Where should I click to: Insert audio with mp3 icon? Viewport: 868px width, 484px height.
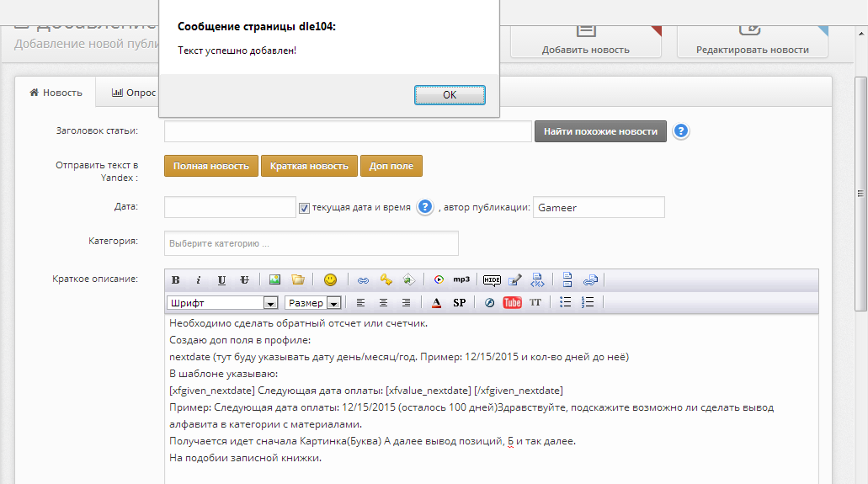[461, 279]
